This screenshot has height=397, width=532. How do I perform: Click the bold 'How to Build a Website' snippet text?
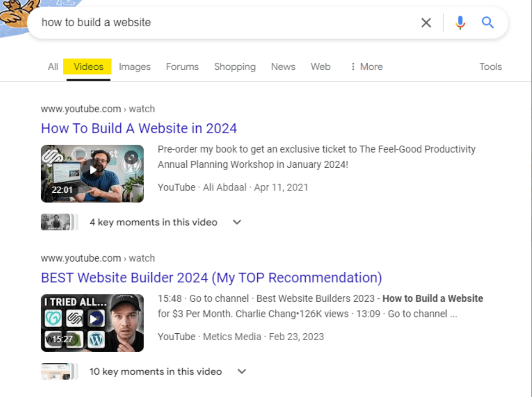coord(433,299)
